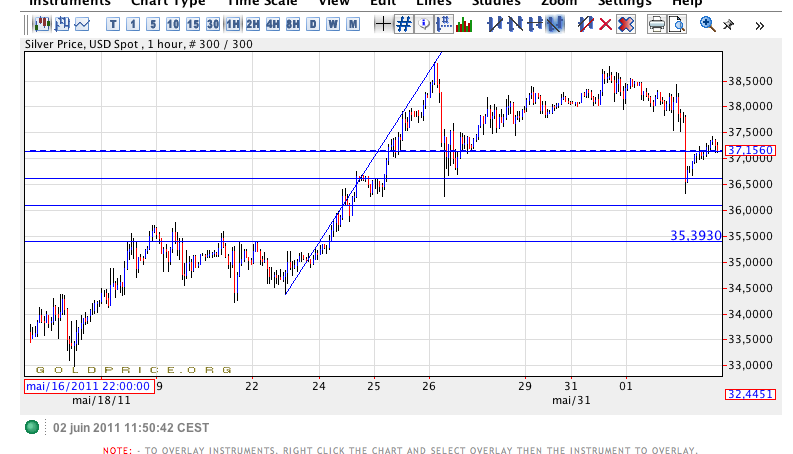Switch to tick (T) time scale
Image resolution: width=793 pixels, height=454 pixels.
113,24
